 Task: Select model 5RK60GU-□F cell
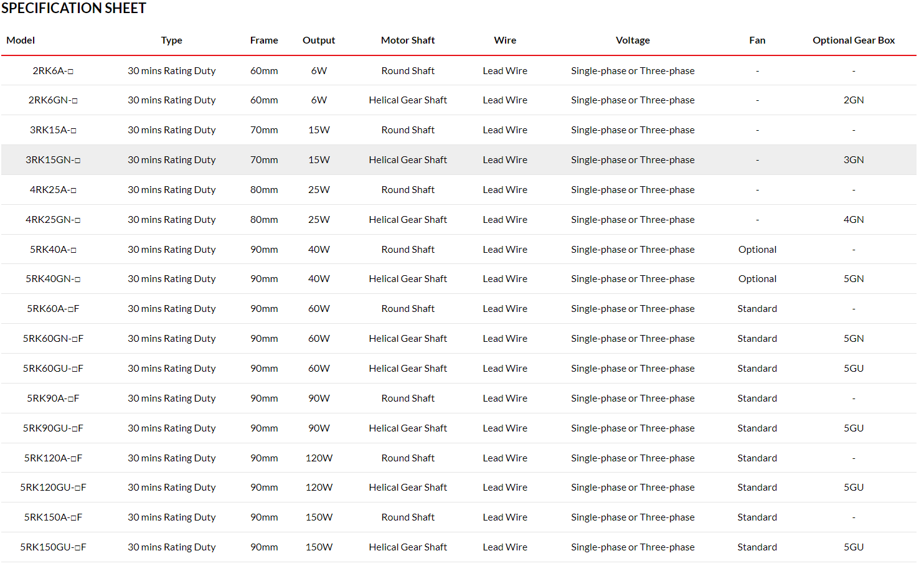(53, 369)
